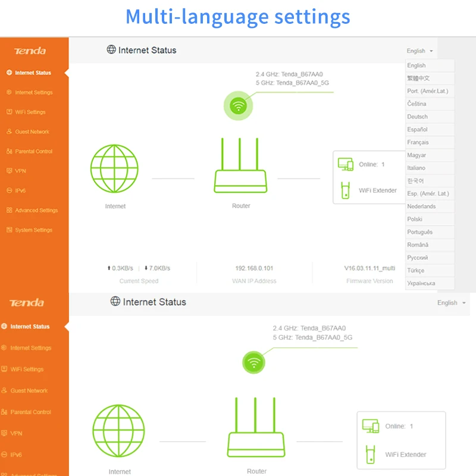Click the Tenda logo in upper screenshot
Viewport: 476px width, 476px height.
30,51
